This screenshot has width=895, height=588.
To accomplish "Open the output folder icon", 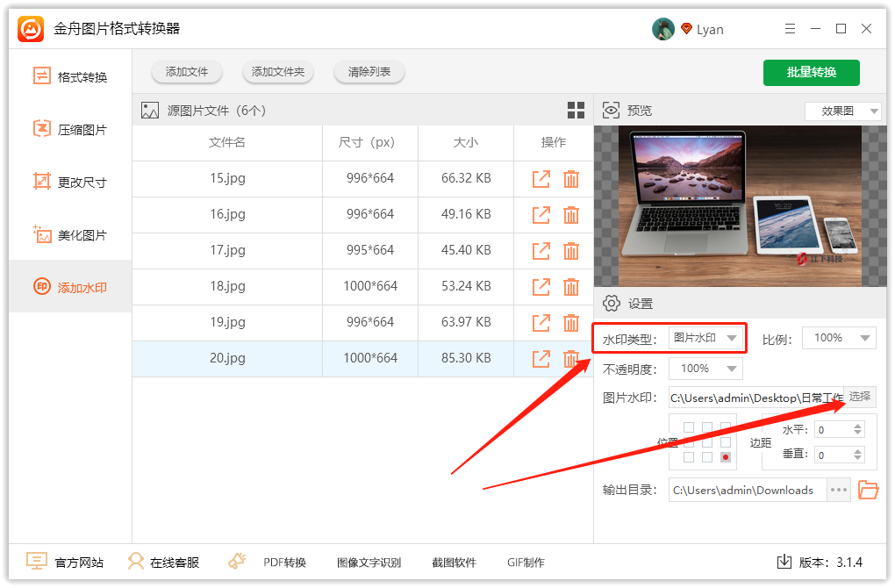I will coord(868,490).
